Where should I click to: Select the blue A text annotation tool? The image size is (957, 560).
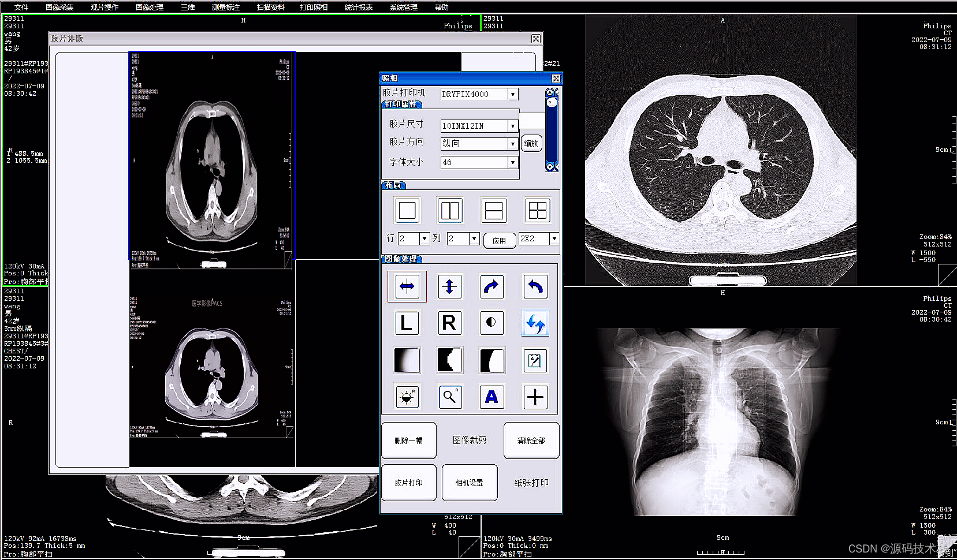click(492, 397)
